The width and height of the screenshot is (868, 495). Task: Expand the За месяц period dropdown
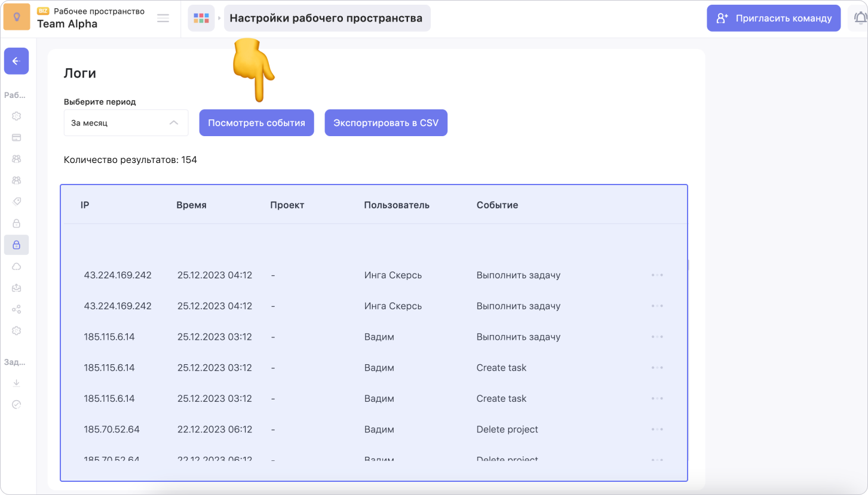point(126,122)
